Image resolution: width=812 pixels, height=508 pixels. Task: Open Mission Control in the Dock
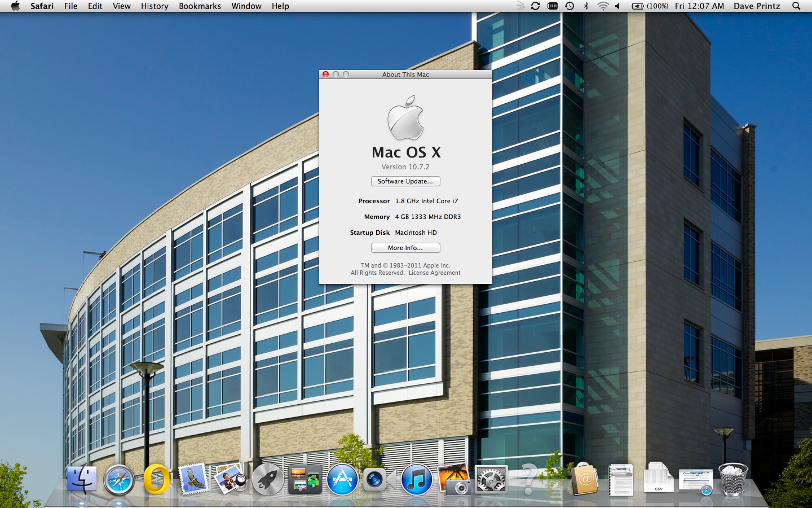305,480
